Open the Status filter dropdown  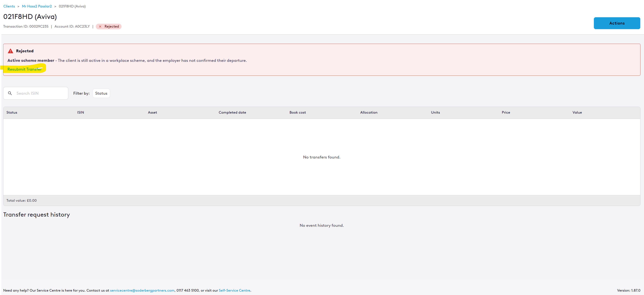(101, 93)
